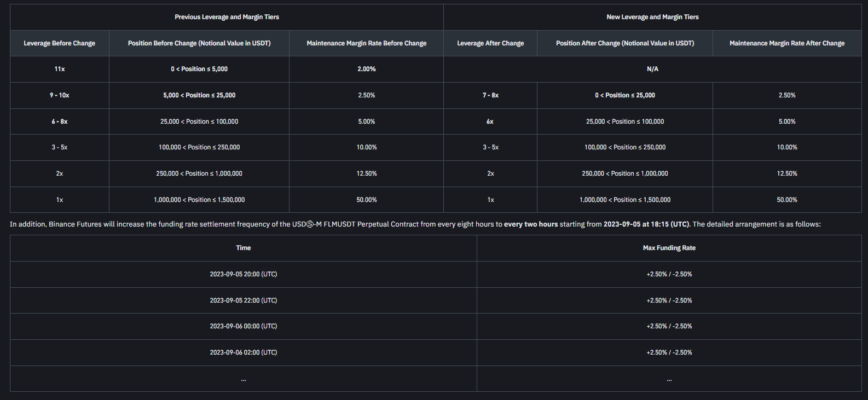Select the "2023-09-06 02:00 (UTC)" time cell
This screenshot has height=400, width=868.
(244, 352)
